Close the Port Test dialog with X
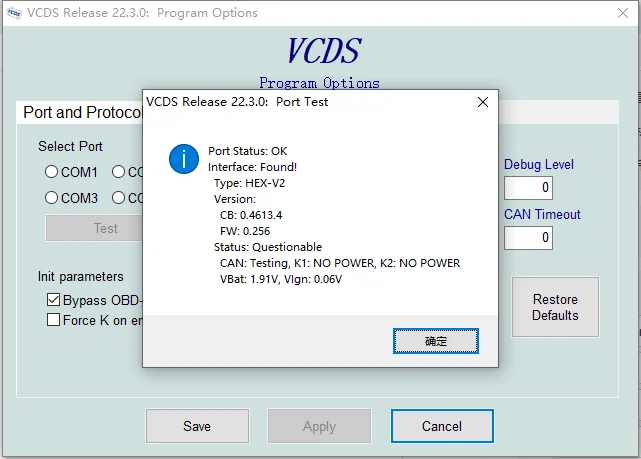 [483, 102]
